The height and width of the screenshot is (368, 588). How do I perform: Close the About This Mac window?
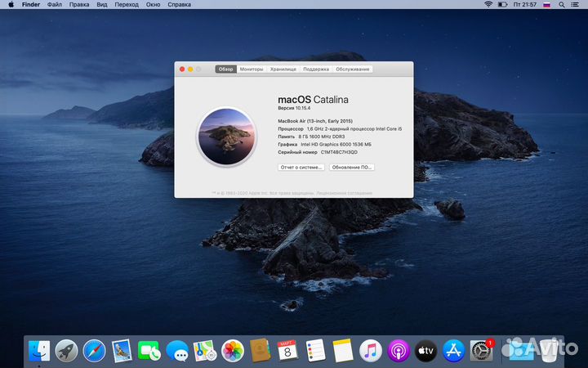tap(182, 69)
